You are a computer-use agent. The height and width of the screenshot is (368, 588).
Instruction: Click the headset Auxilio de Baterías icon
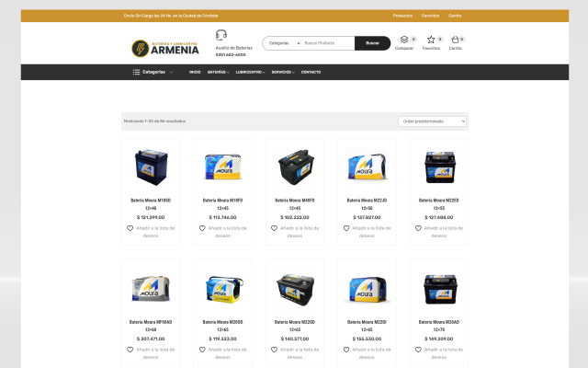pos(221,35)
